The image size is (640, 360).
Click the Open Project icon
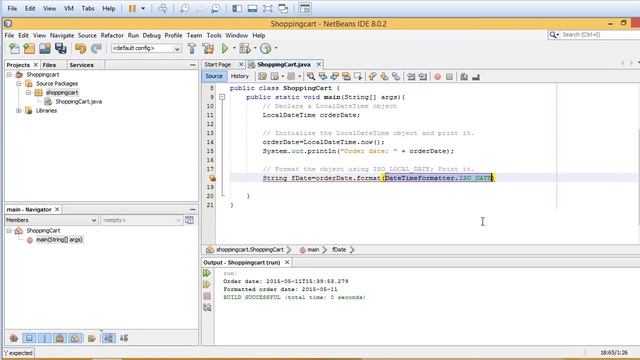pos(45,49)
